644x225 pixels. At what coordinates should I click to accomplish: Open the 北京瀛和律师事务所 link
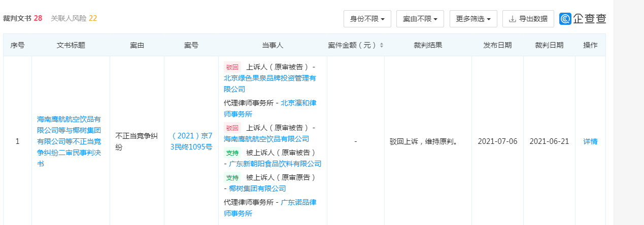tap(270, 108)
